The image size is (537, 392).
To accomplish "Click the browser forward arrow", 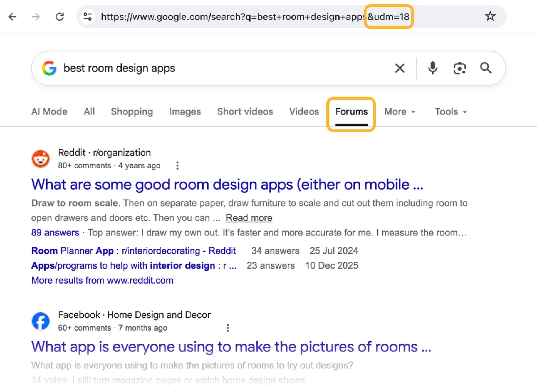I will pyautogui.click(x=36, y=17).
